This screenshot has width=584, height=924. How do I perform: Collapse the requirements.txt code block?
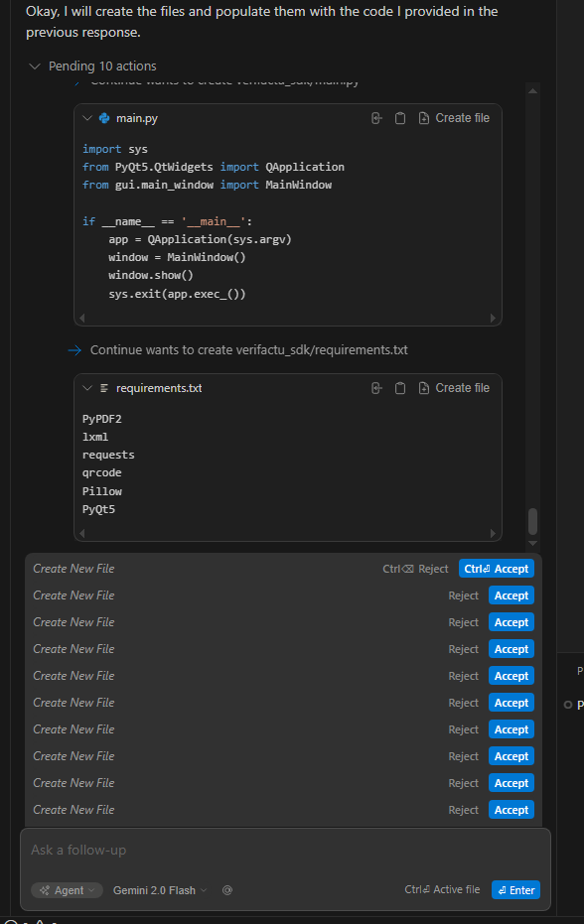point(87,387)
